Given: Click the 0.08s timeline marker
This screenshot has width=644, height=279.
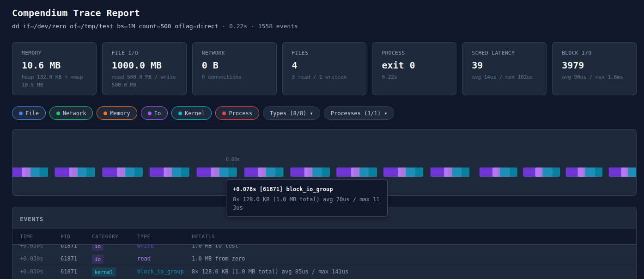Looking at the screenshot, I should coord(232,160).
